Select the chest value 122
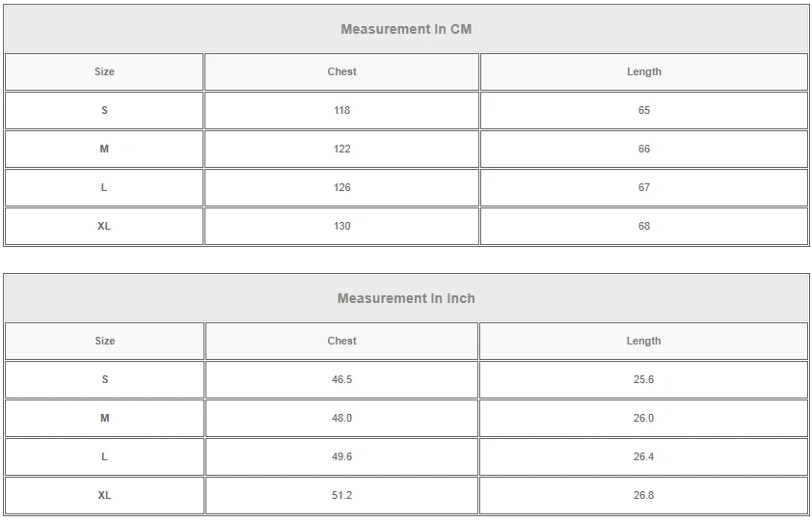 [x=341, y=149]
